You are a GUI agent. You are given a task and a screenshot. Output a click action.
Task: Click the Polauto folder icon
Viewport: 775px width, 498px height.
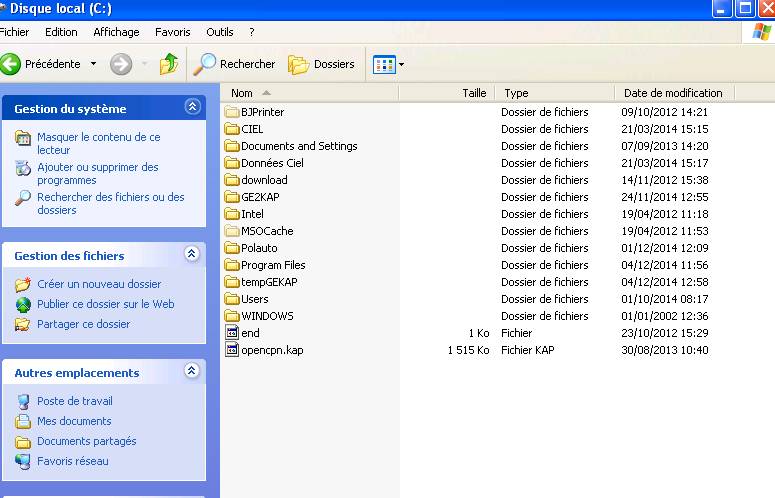coord(232,248)
